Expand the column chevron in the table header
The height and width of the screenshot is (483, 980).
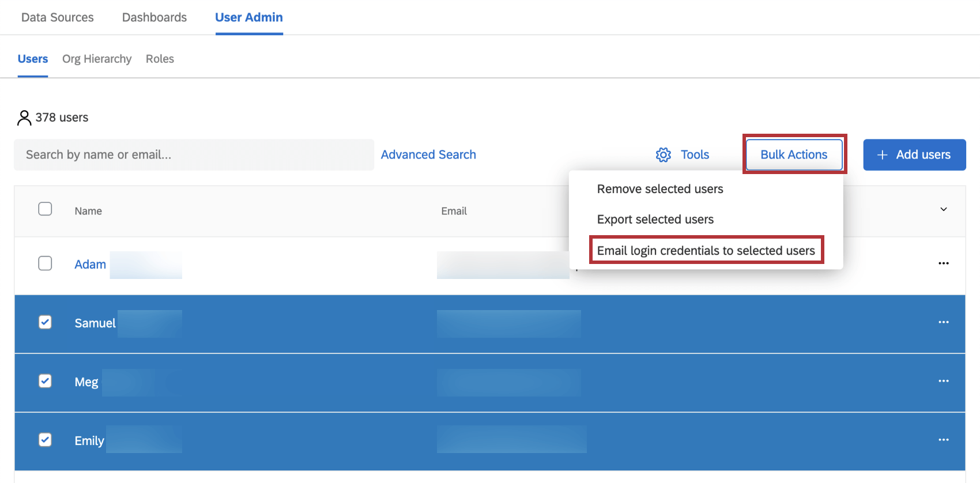944,209
